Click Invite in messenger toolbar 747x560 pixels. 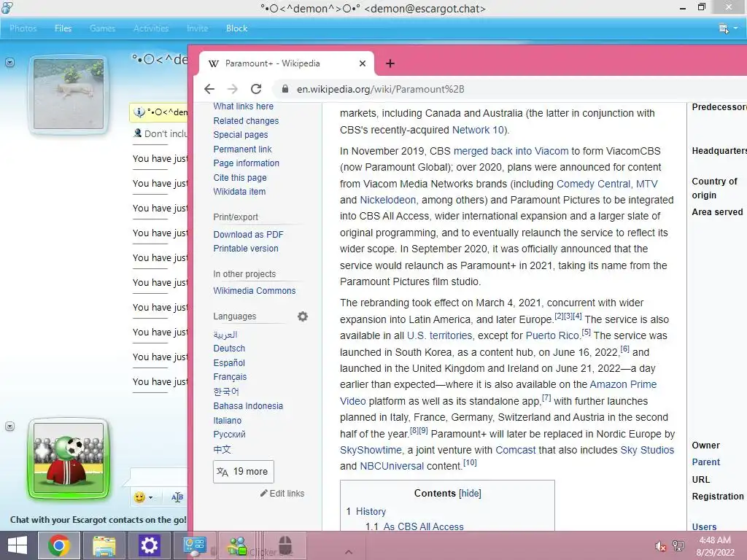point(197,28)
